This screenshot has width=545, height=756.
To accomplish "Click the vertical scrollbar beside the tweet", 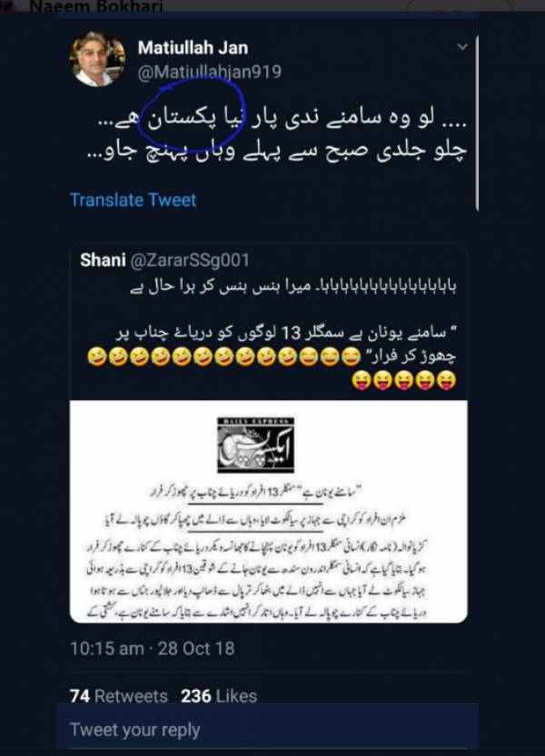I will [x=477, y=123].
